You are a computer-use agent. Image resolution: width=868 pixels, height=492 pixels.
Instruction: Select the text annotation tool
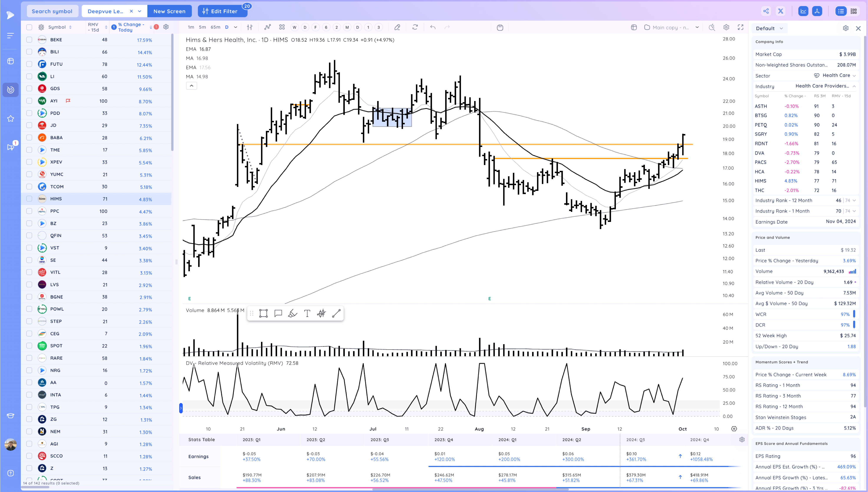307,314
